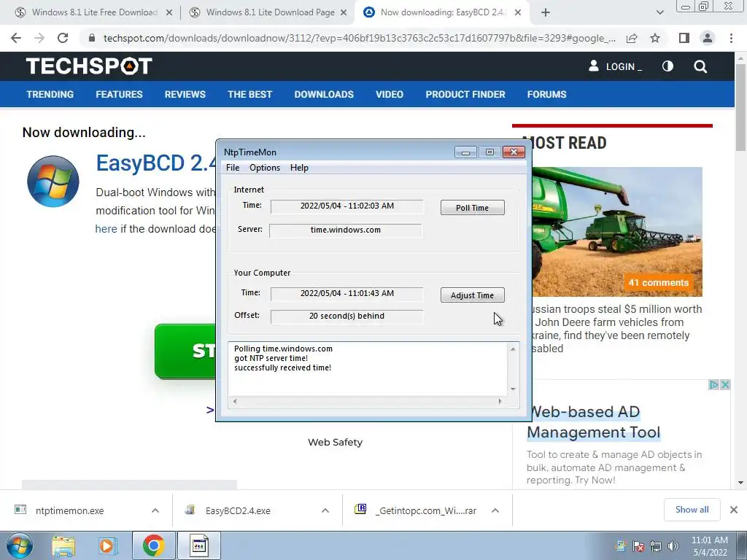The height and width of the screenshot is (560, 747).
Task: Close the 'Now downloading: EasyBCD' tab
Action: 519,13
